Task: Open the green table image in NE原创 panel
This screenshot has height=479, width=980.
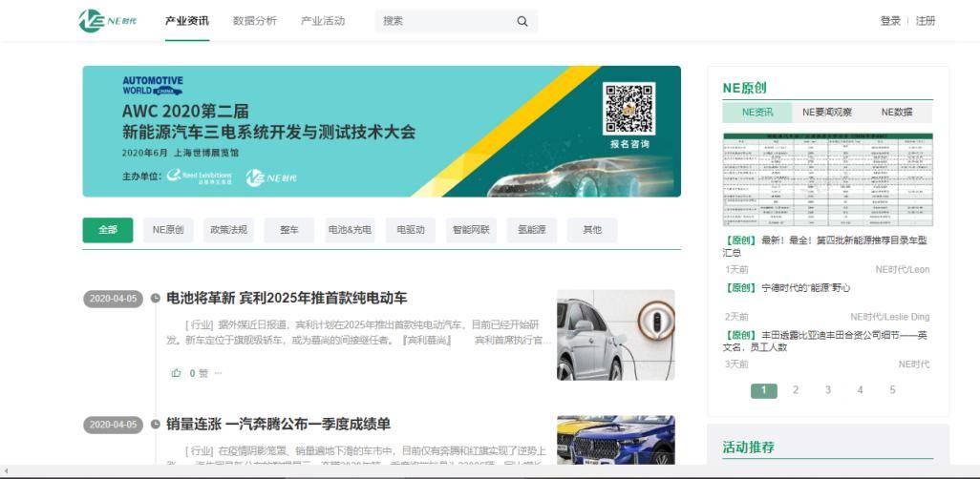Action: [827, 179]
